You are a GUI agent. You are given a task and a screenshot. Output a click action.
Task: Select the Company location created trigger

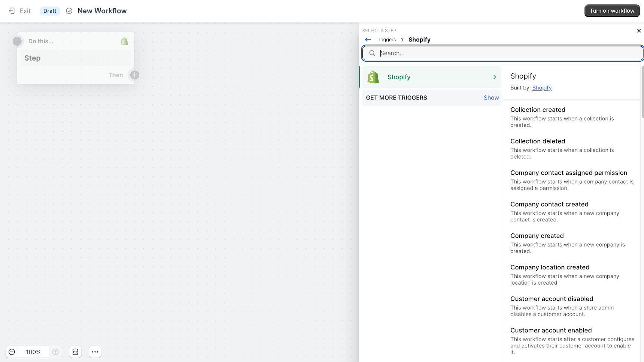pos(571,274)
